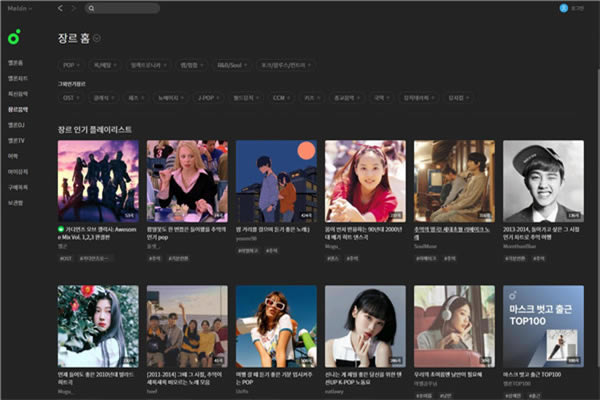
Task: Go forward with the right arrow
Action: 73,8
